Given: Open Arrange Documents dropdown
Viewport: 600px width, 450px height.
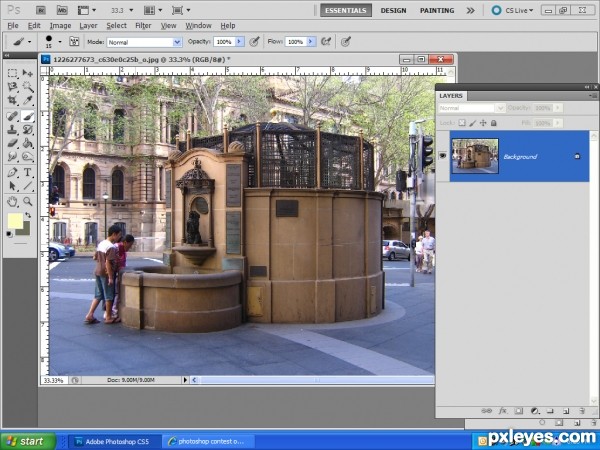Looking at the screenshot, I should 153,10.
